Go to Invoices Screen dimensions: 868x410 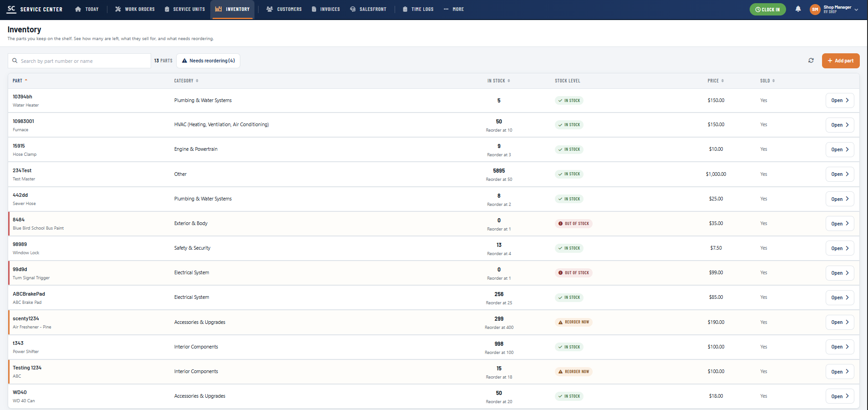(325, 9)
